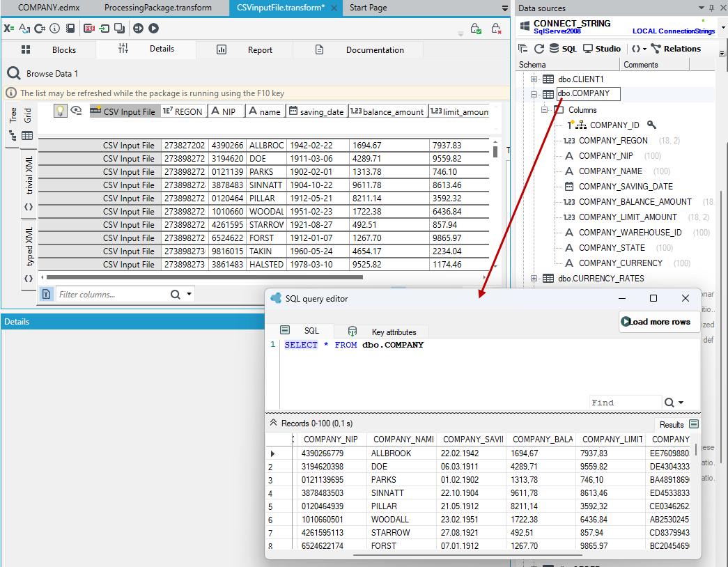Select the typed XML vertical tab
Image resolution: width=728 pixels, height=567 pixels.
pyautogui.click(x=29, y=254)
